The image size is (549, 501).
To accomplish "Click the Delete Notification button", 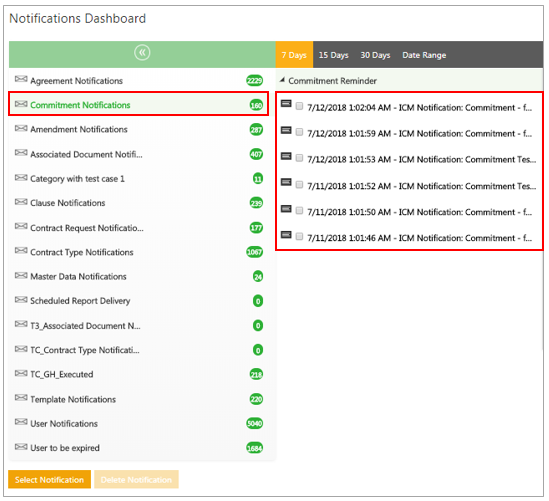I will [x=136, y=480].
